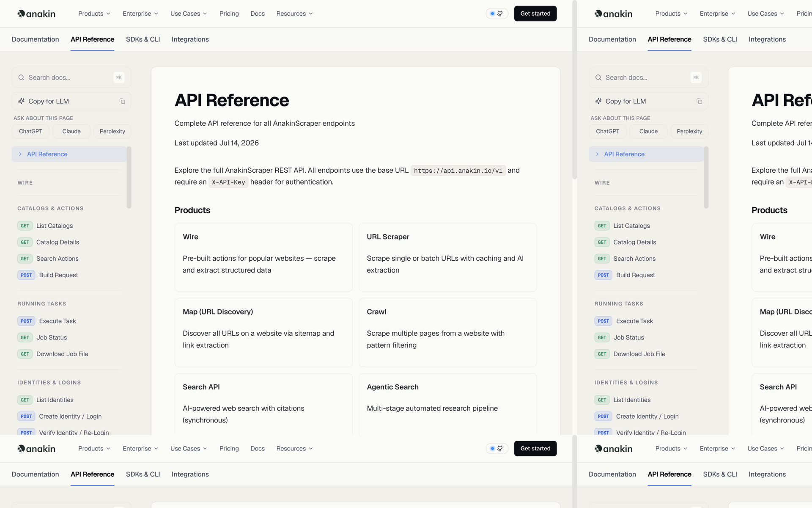The width and height of the screenshot is (812, 508).
Task: Click the ⌘K shortcut badge in the top-right sidebar
Action: pos(696,77)
